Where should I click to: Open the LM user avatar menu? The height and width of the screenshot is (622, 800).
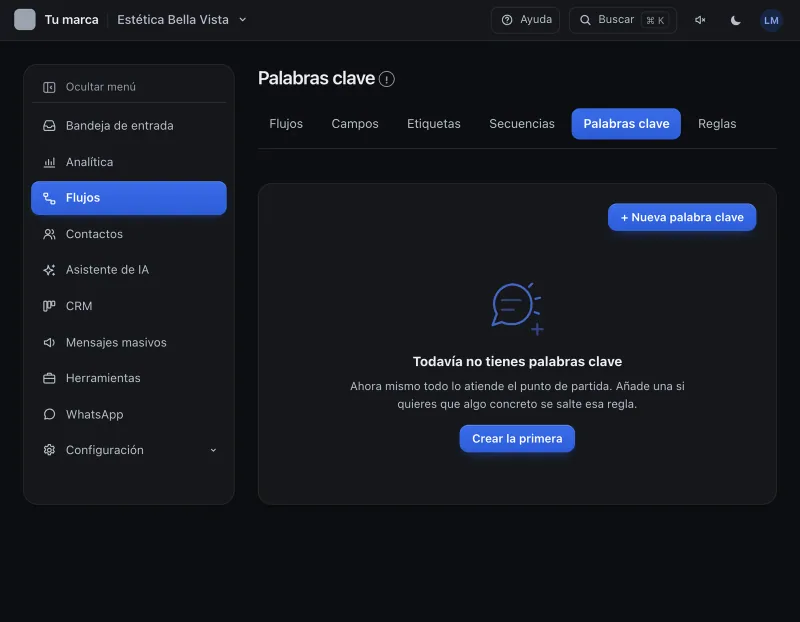[771, 20]
